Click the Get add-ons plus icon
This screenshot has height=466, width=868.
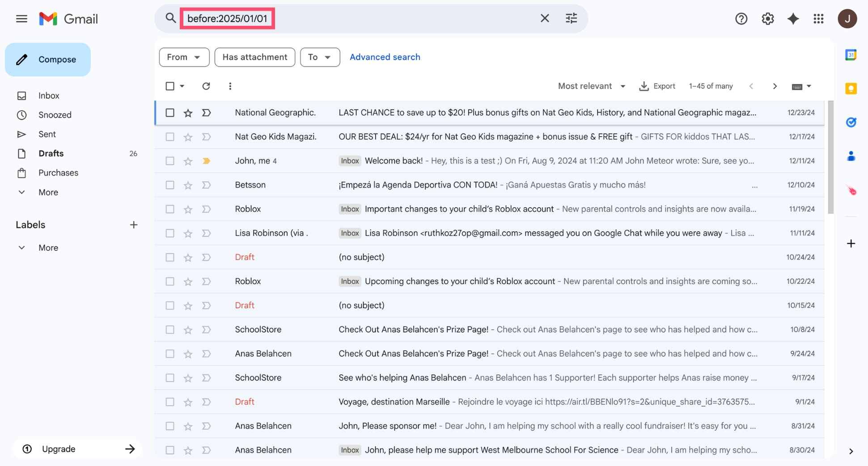(851, 243)
